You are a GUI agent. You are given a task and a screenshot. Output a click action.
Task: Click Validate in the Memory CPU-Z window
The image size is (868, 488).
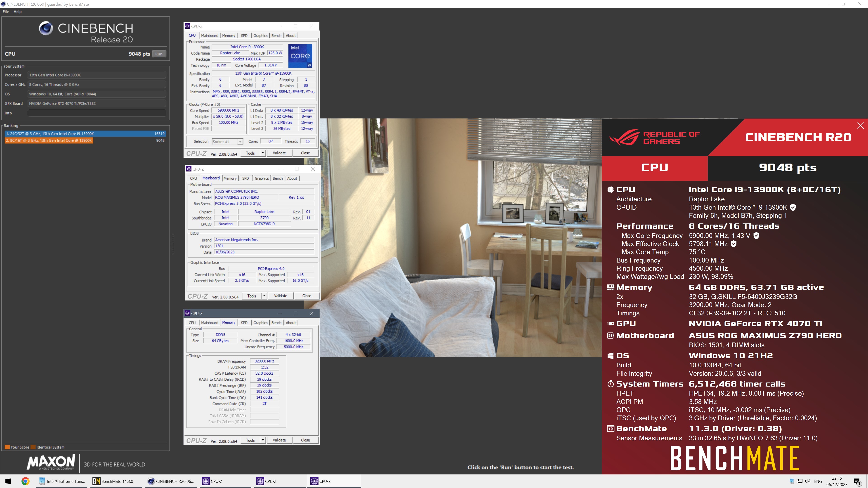(279, 440)
